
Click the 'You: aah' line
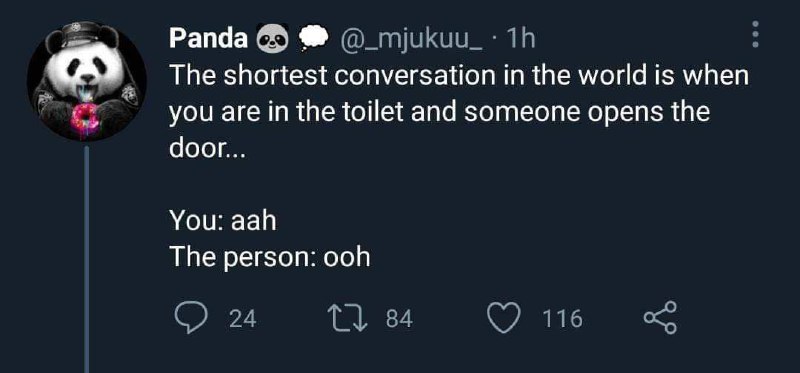222,221
